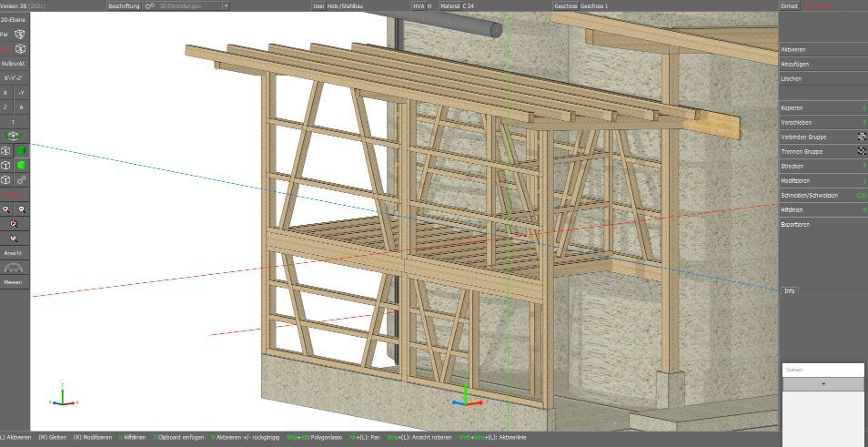The width and height of the screenshot is (868, 447).
Task: Open the Exportieren menu
Action: tap(794, 224)
